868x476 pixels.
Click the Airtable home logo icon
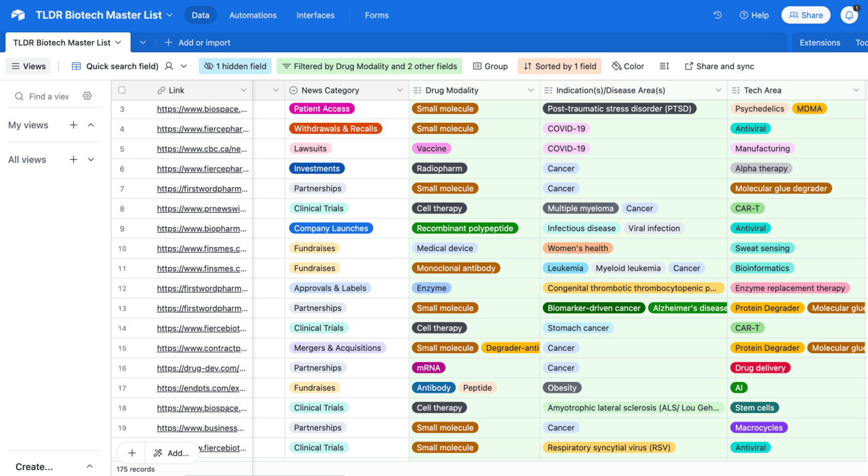point(18,15)
